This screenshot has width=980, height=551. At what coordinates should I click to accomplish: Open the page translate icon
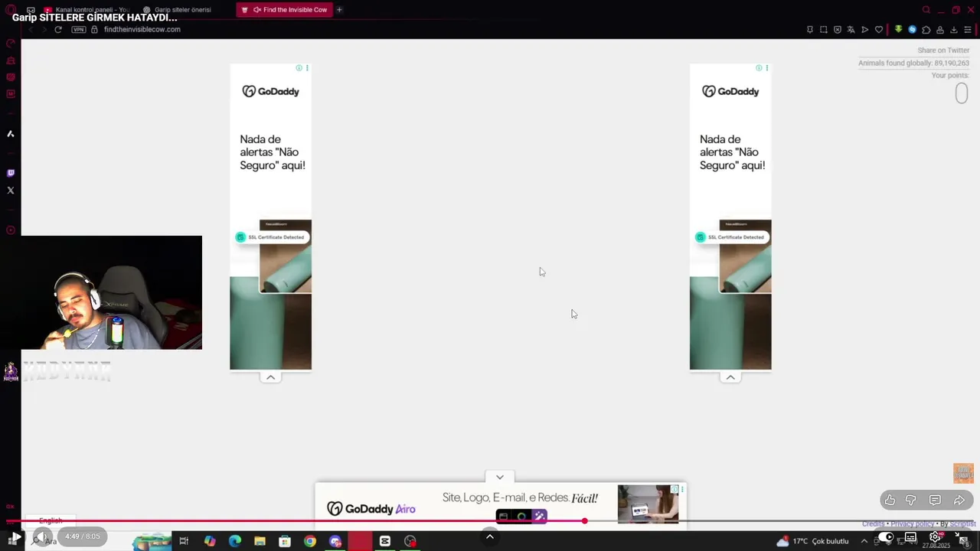click(851, 30)
